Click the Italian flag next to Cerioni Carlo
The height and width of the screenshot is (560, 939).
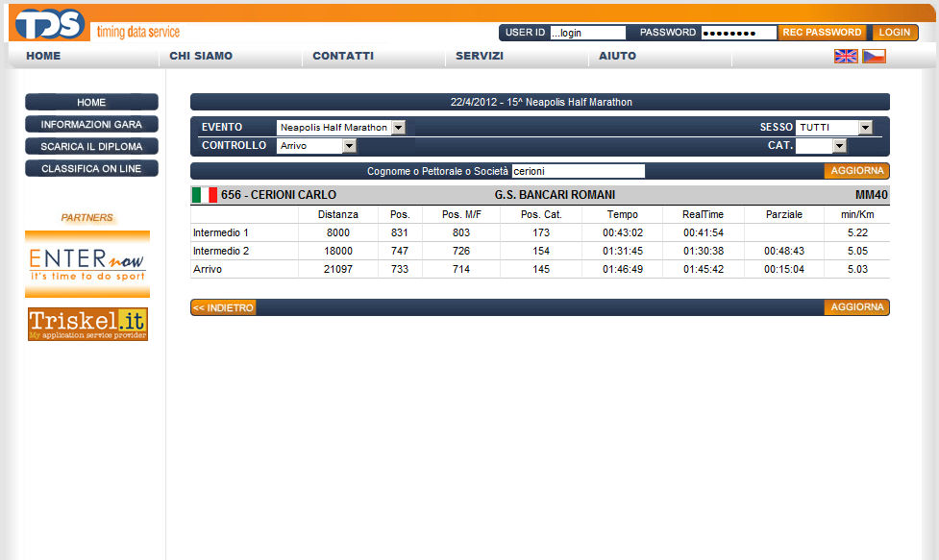pos(204,195)
